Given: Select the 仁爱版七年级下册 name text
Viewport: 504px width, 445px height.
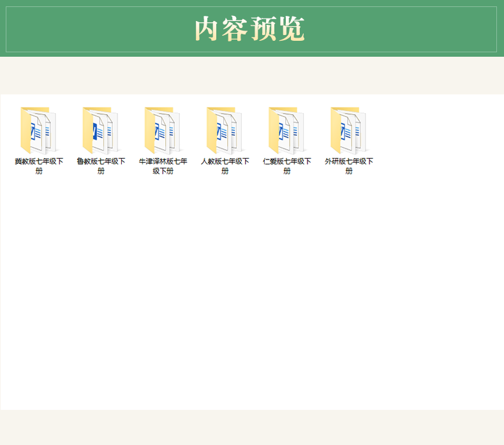Looking at the screenshot, I should (x=287, y=166).
